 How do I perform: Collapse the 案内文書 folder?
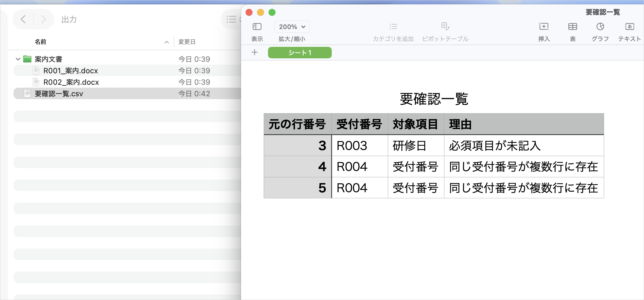click(x=18, y=59)
